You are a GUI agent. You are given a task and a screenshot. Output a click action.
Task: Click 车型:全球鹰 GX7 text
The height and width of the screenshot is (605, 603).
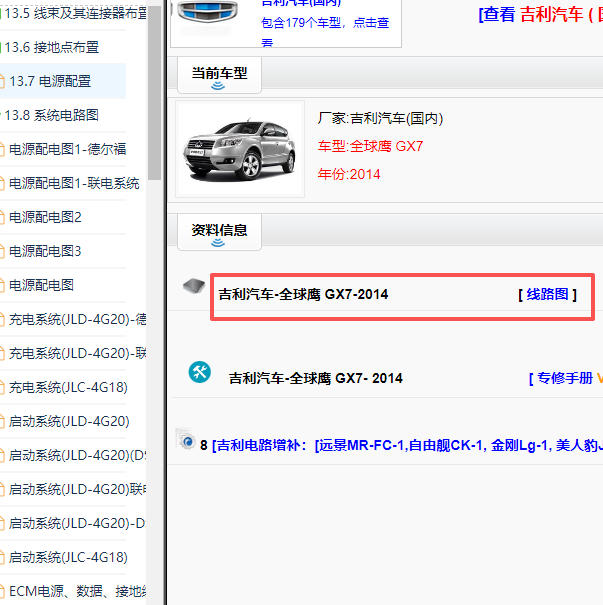[x=370, y=146]
